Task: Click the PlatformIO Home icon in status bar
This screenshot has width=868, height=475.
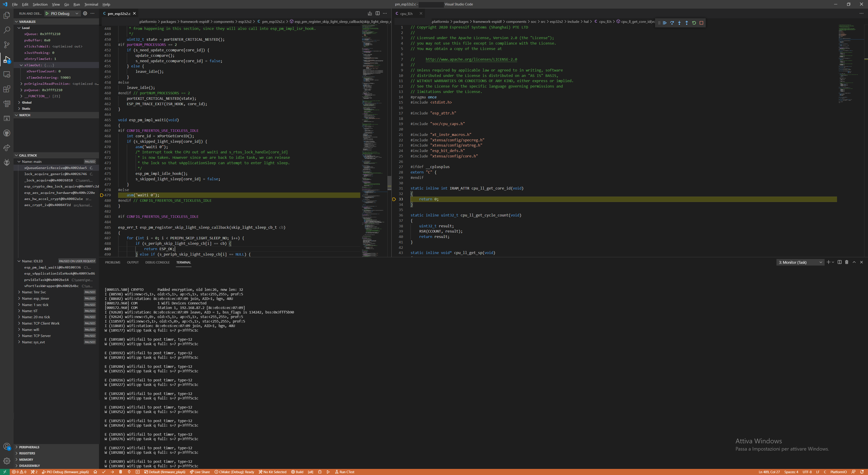Action: (x=95, y=472)
